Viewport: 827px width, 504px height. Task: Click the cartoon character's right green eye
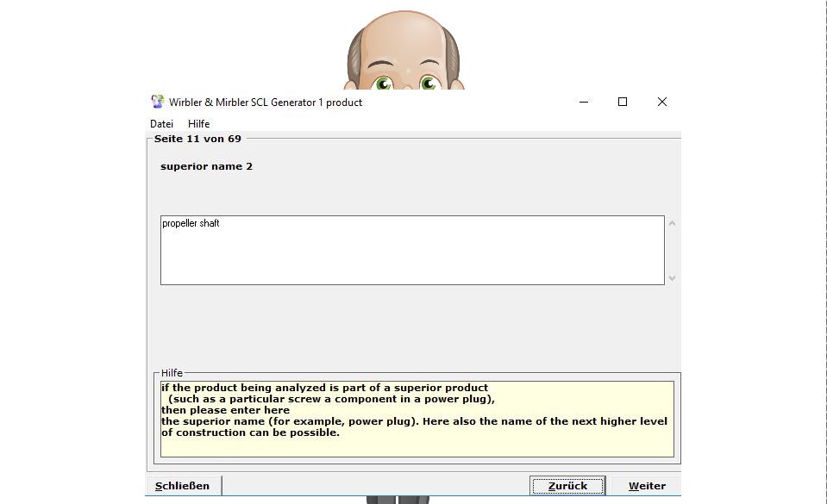point(429,84)
